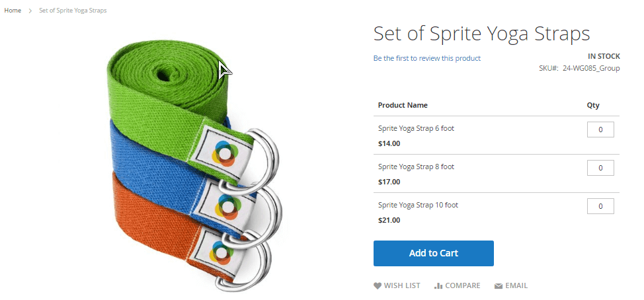Click the 'Set of Sprite Yoga Straps' breadcrumb text
The image size is (644, 300).
(x=73, y=11)
